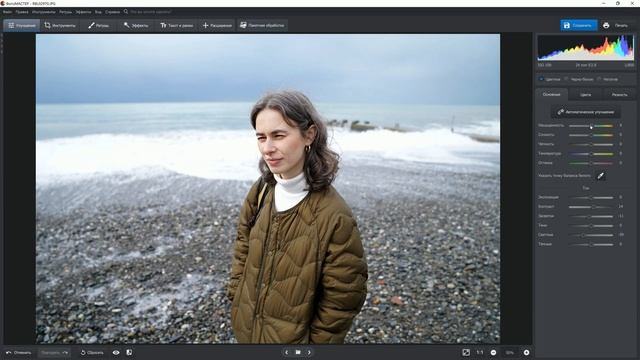Set zoom to 1:1

(480, 352)
